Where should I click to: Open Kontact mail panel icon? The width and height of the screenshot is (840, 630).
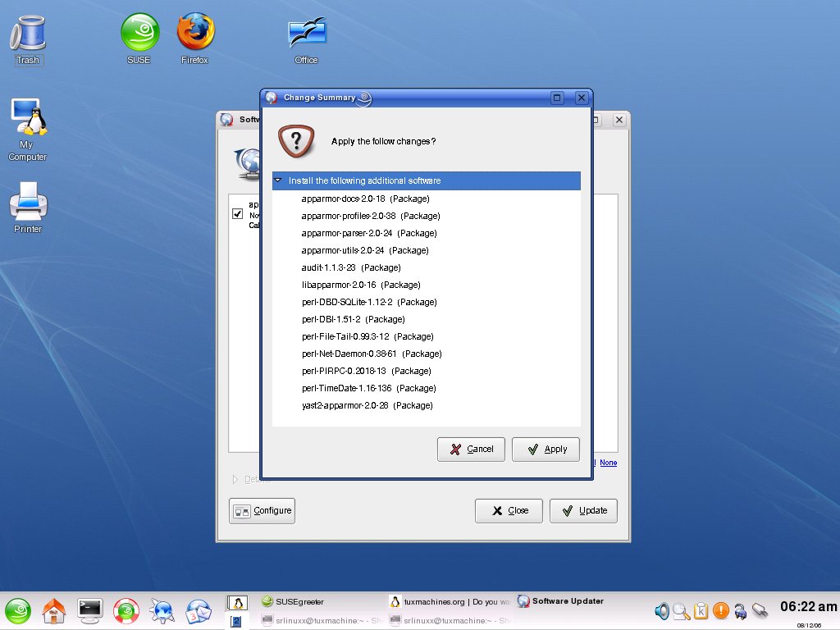(x=199, y=610)
